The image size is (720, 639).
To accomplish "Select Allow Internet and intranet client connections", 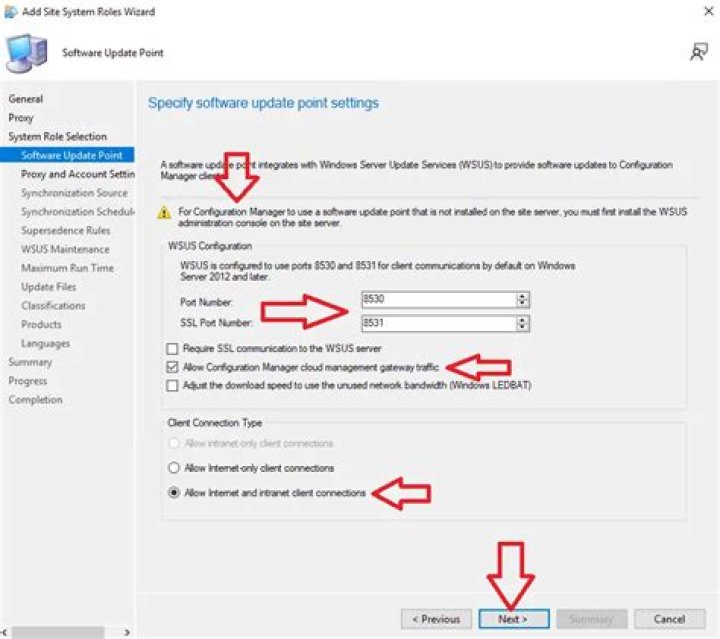I will click(174, 493).
